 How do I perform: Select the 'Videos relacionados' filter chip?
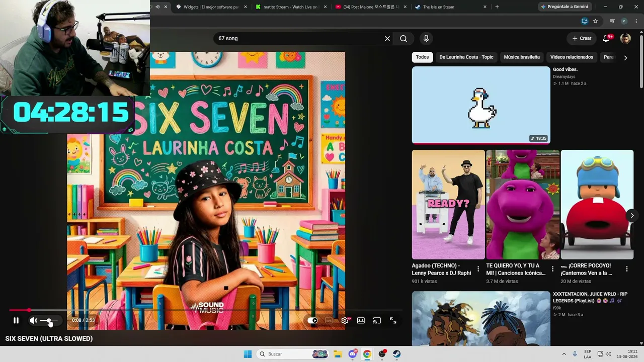(572, 57)
